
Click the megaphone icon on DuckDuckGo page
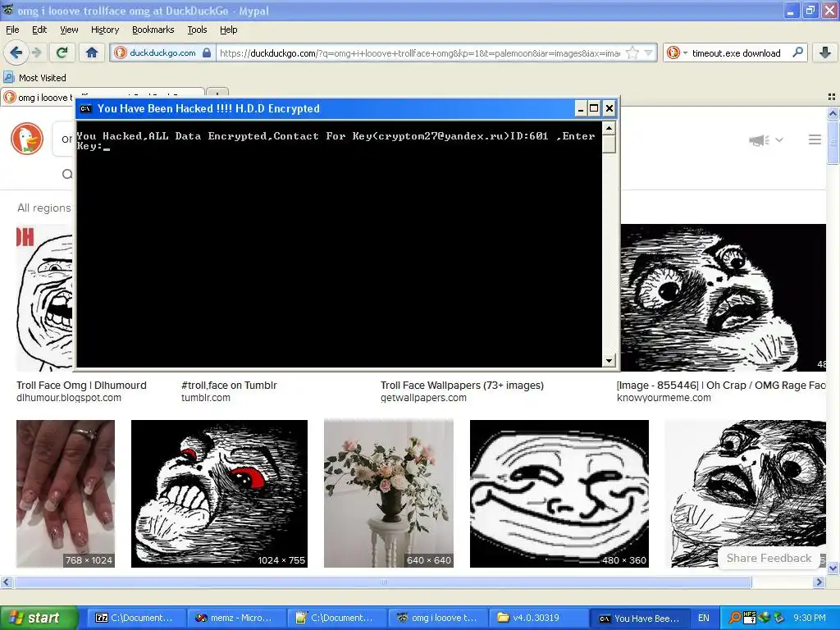click(x=759, y=140)
